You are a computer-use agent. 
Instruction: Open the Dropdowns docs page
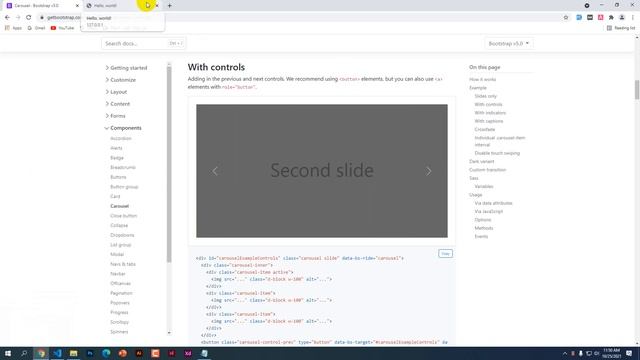[122, 235]
